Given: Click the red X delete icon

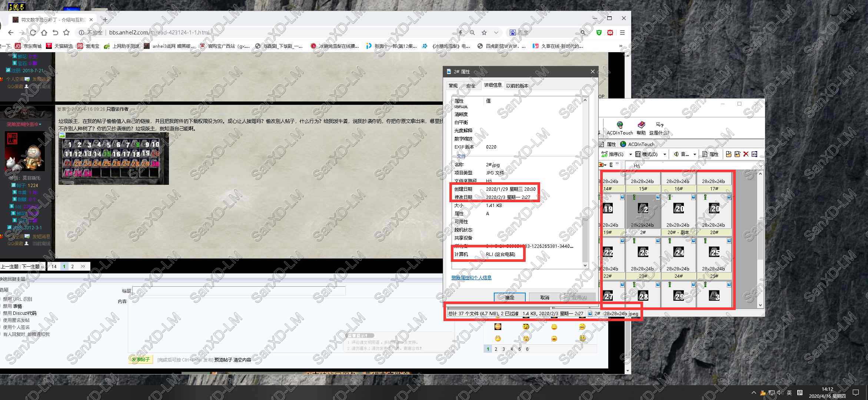Looking at the screenshot, I should tap(746, 154).
